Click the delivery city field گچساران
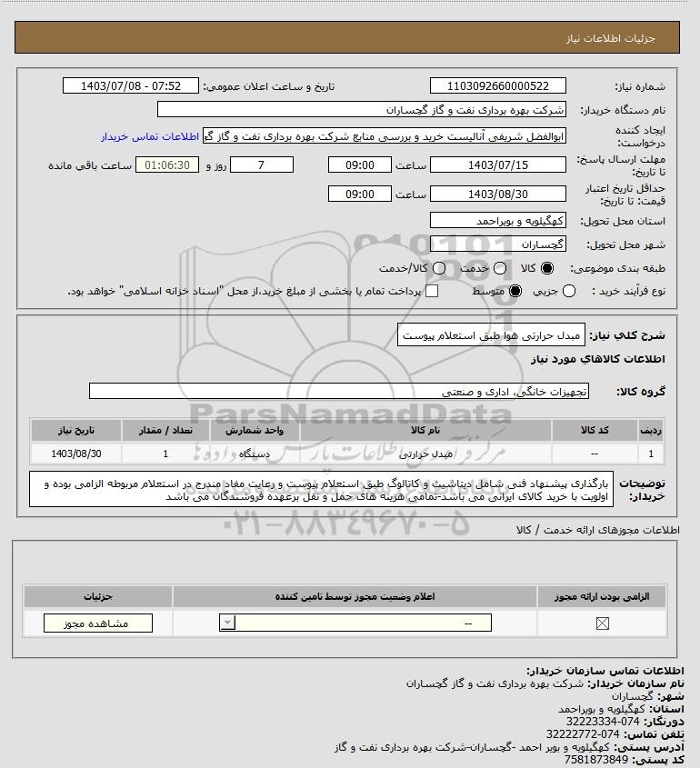 [x=497, y=244]
